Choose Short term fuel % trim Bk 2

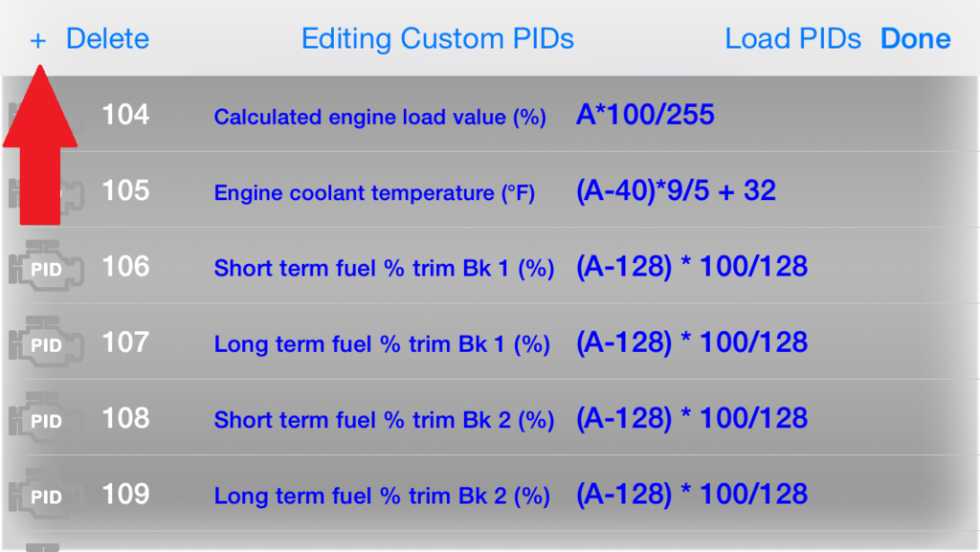(384, 420)
